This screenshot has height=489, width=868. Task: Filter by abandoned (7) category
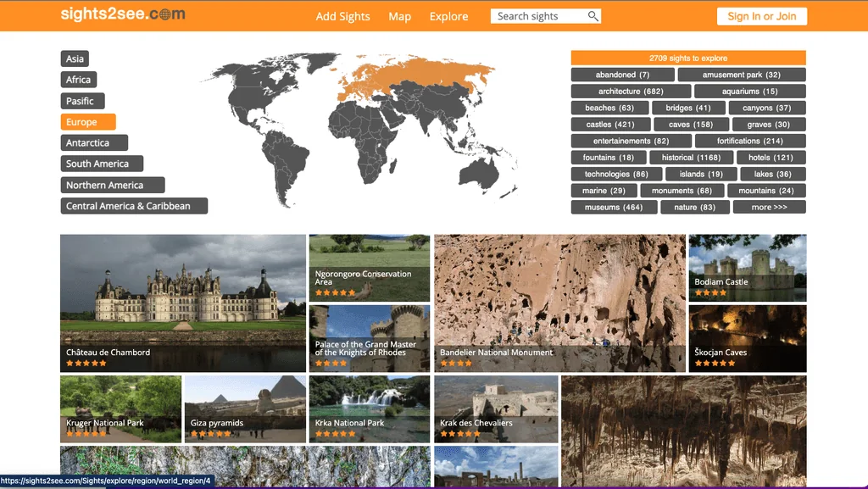point(623,75)
